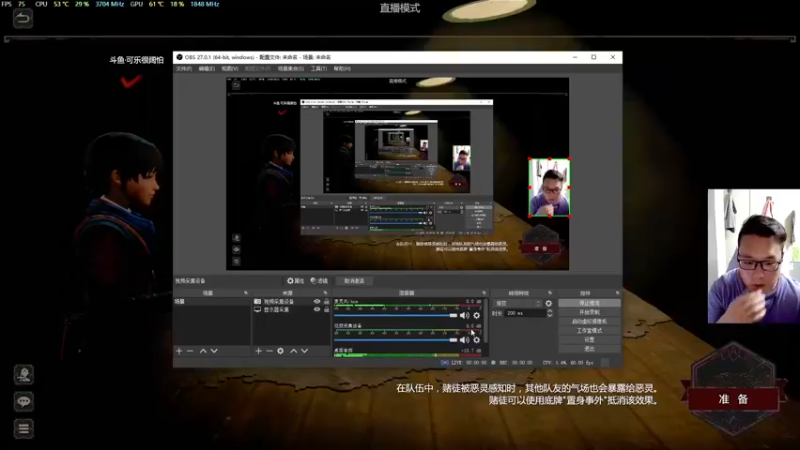Viewport: 800px width, 450px height.
Task: Select the webcam source box in OBS preview
Action: click(549, 188)
